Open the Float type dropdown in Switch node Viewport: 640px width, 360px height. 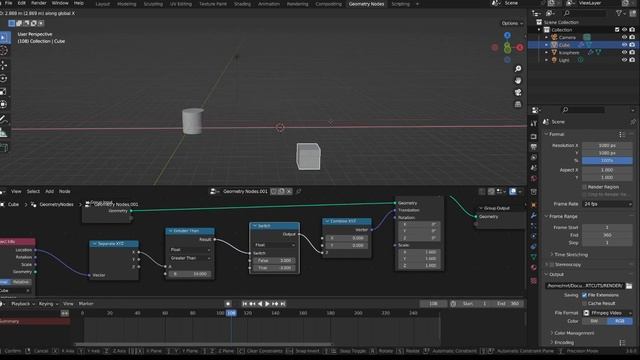point(274,245)
